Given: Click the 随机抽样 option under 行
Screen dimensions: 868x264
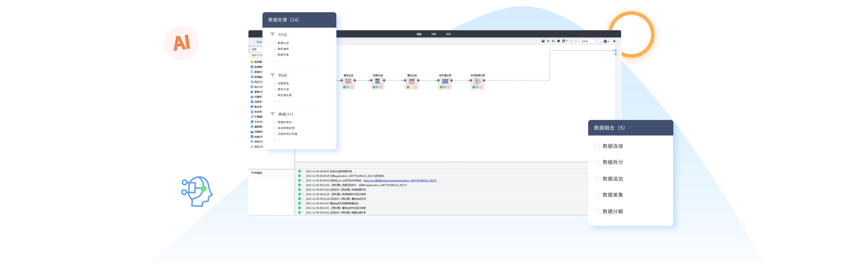Looking at the screenshot, I should point(283,49).
